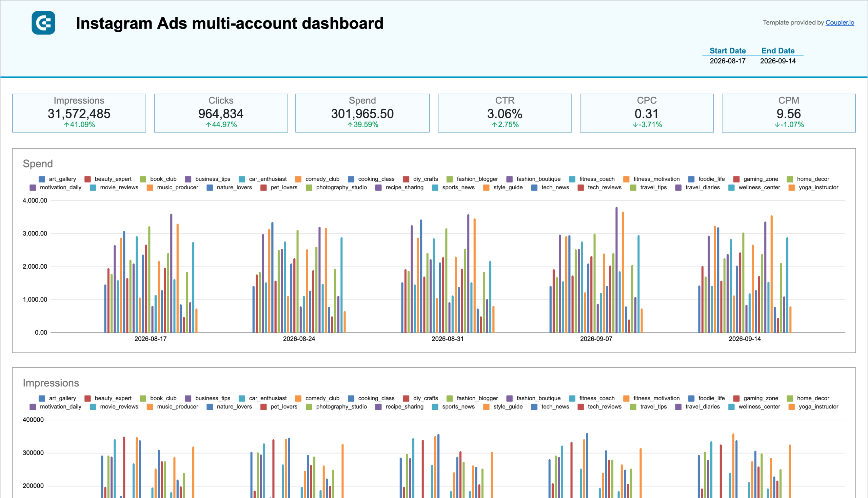Click the 2026-08-31 Spend axis label
Viewport: 868px width, 498px height.
(x=448, y=339)
